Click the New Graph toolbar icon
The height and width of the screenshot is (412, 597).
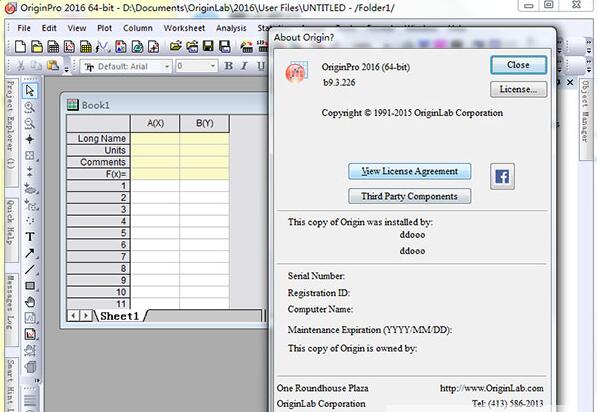pos(70,46)
